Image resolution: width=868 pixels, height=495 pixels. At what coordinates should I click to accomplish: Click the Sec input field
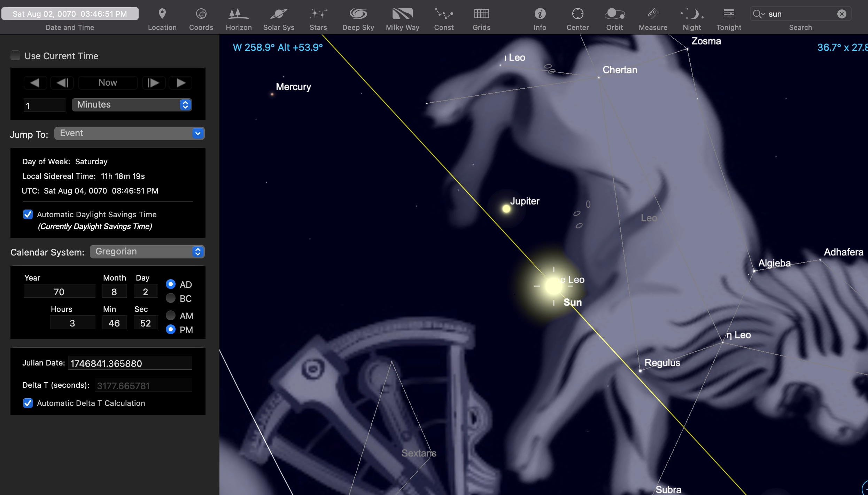[146, 323]
